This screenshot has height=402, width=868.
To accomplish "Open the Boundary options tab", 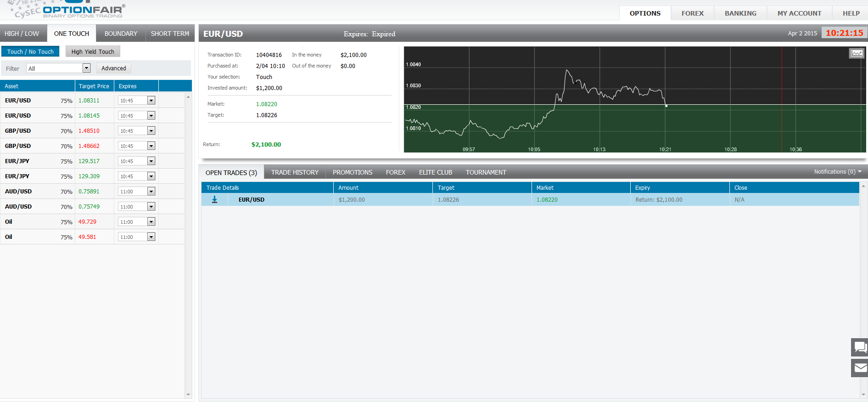I will [121, 34].
